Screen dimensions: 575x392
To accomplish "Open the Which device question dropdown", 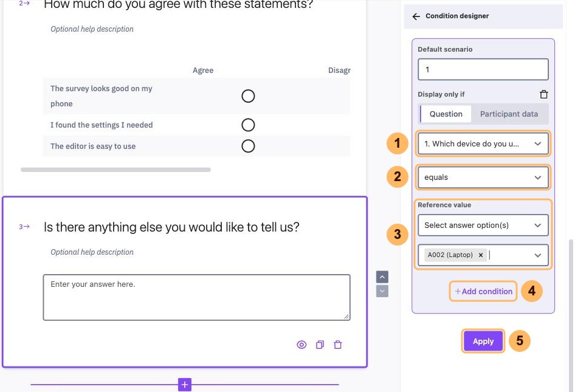I will pos(483,144).
